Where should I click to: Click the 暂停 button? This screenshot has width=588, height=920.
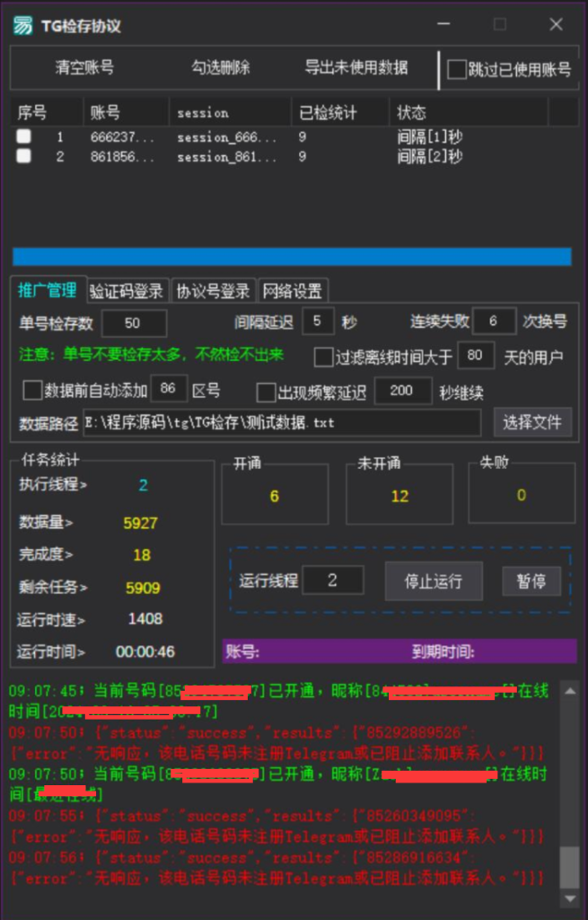[531, 581]
